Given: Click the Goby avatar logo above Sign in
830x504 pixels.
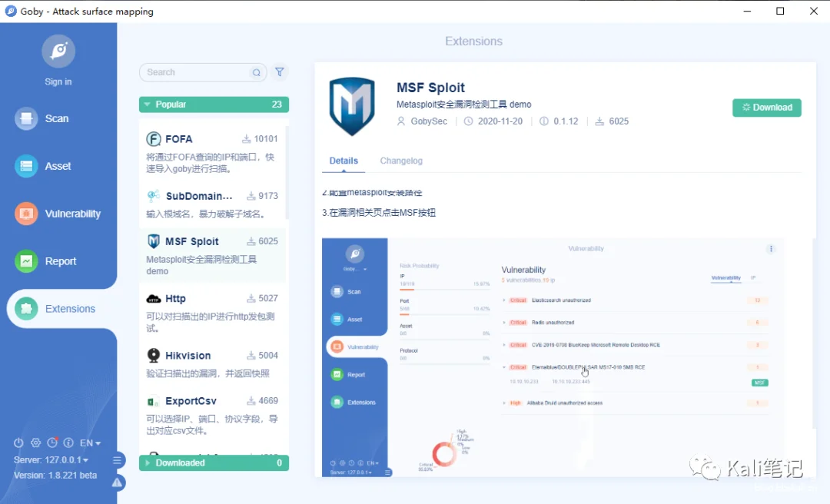Looking at the screenshot, I should 58,51.
